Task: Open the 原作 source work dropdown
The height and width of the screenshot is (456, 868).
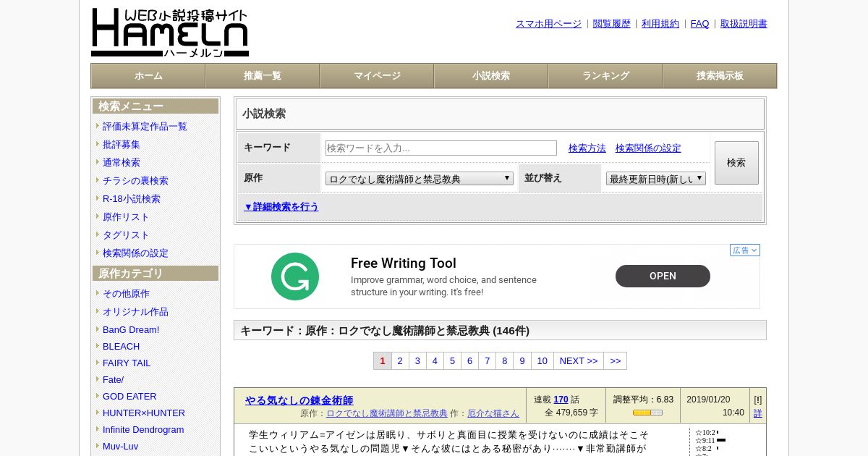Action: pos(420,178)
